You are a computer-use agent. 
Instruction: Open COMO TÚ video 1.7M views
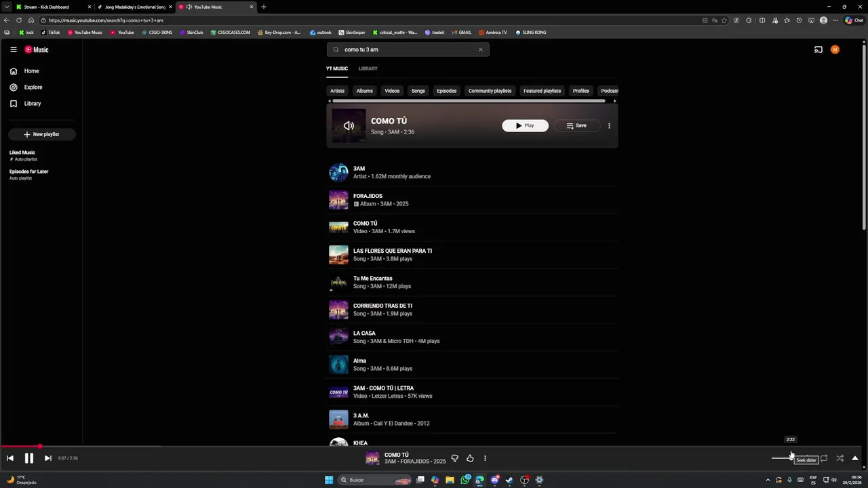pos(472,227)
